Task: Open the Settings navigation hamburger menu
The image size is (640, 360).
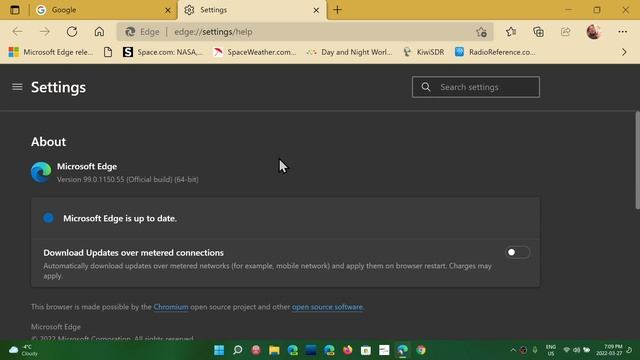Action: point(17,87)
